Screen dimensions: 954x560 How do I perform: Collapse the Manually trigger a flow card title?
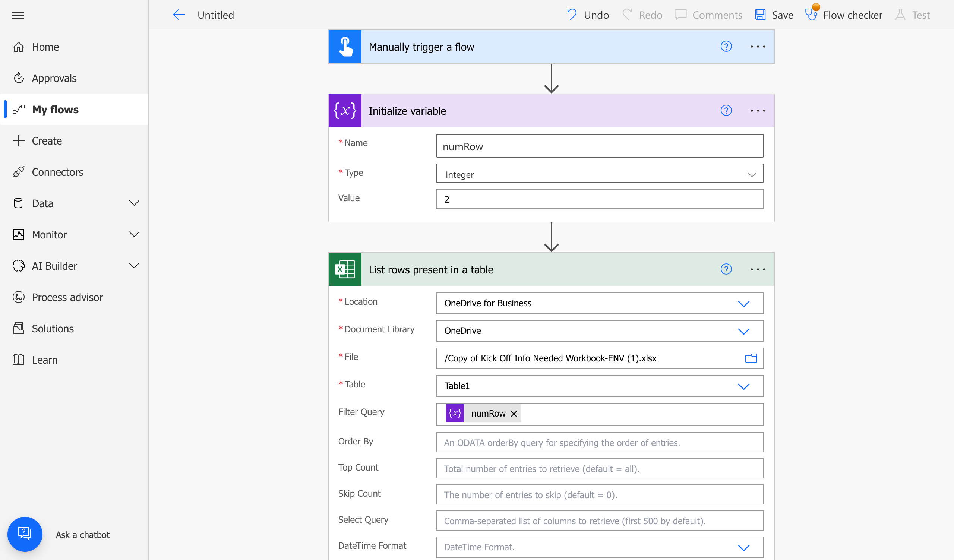tap(421, 47)
